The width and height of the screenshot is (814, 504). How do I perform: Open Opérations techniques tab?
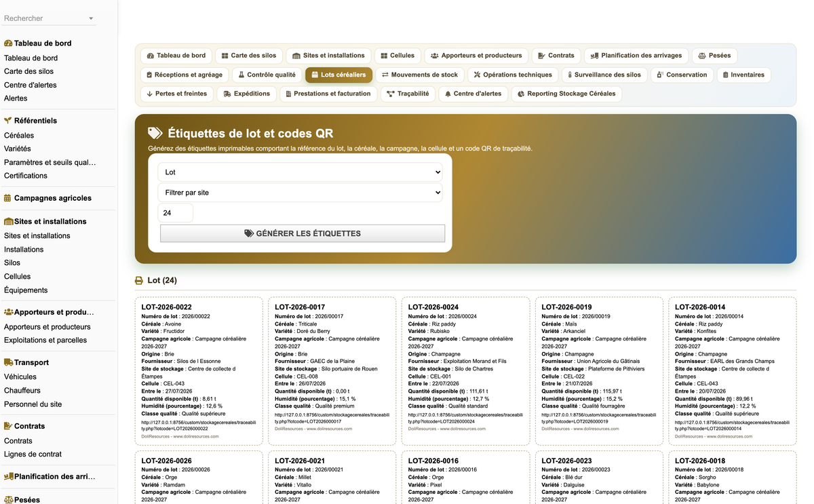513,75
